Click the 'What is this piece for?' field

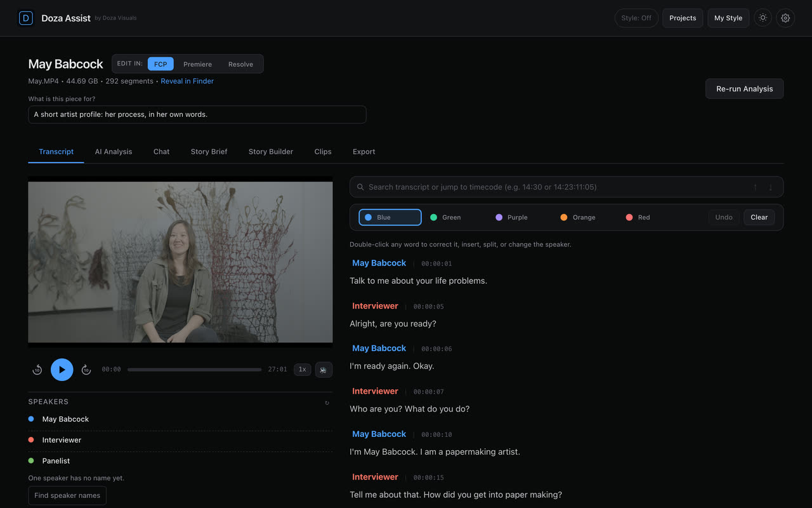click(197, 114)
